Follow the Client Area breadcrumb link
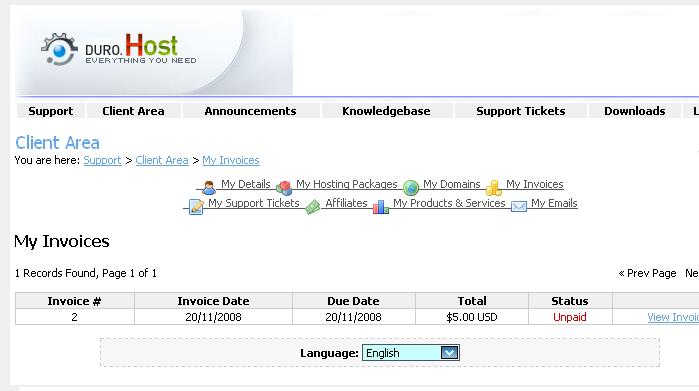Screen dimensions: 699x391 click(x=162, y=161)
